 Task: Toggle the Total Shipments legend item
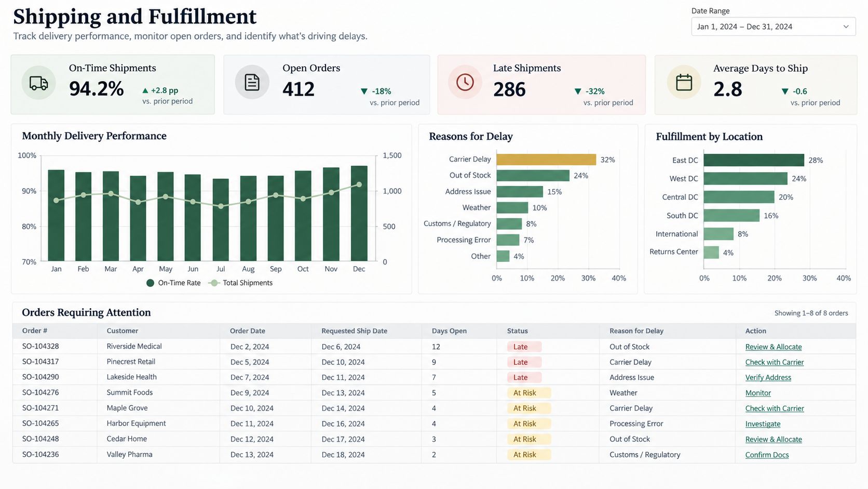point(240,283)
